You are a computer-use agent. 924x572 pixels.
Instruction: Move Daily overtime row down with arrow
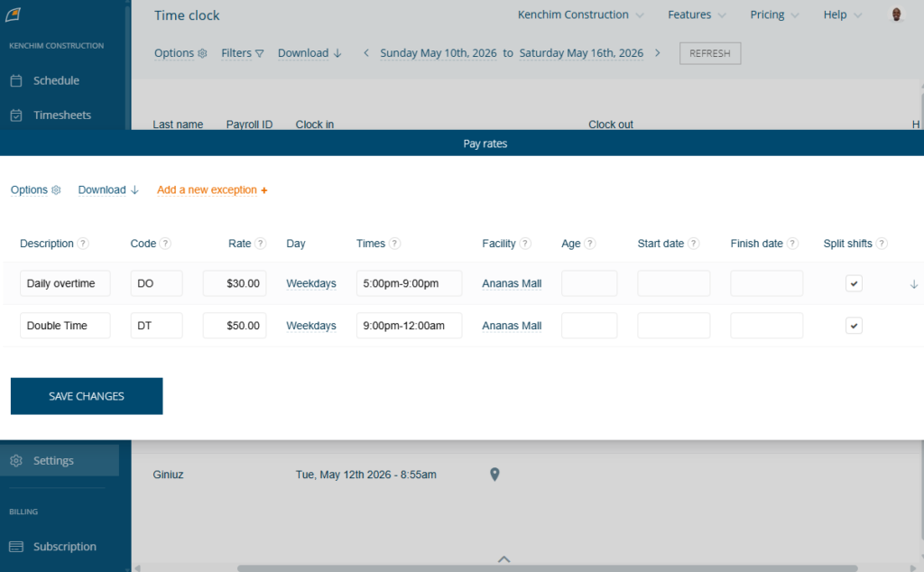click(914, 284)
